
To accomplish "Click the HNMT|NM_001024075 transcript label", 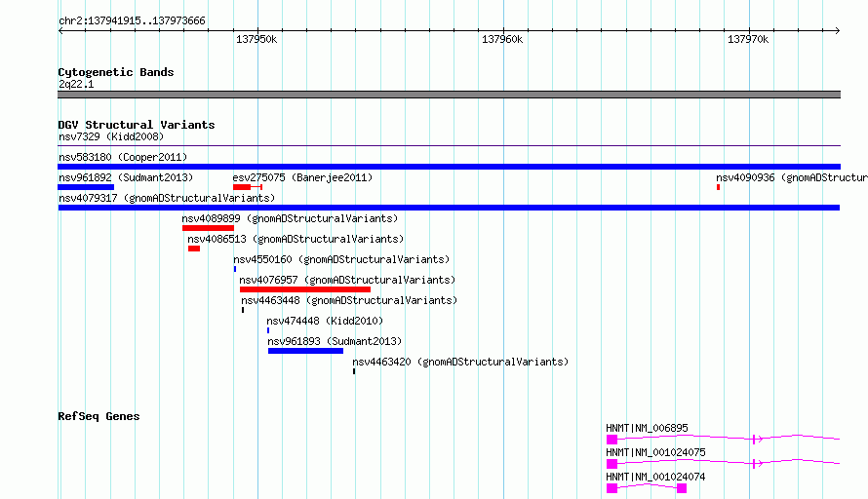I will (655, 452).
